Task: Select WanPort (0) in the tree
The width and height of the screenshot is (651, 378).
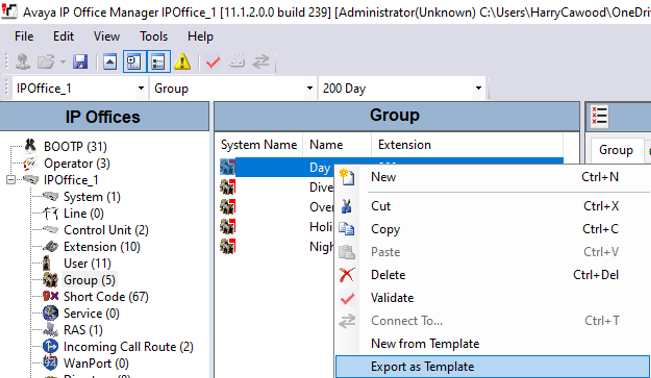Action: click(x=96, y=363)
